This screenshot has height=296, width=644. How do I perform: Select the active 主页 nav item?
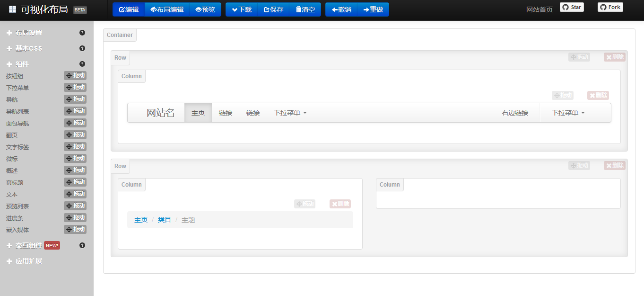click(198, 113)
